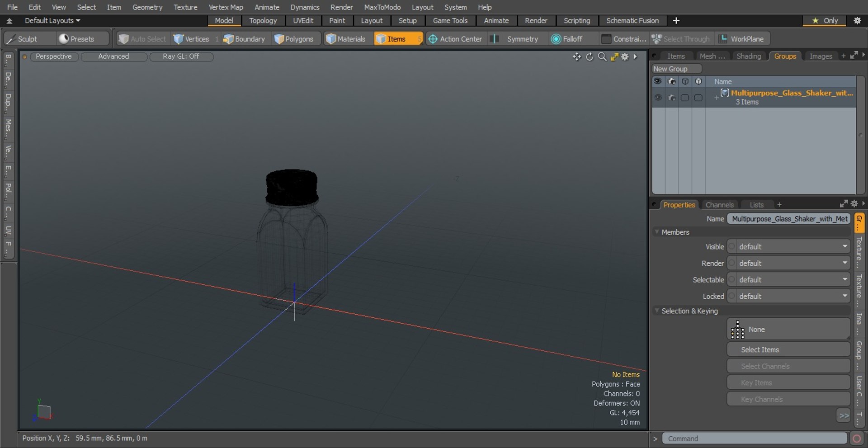Open viewport settings gear
Image resolution: width=868 pixels, height=448 pixels.
pyautogui.click(x=625, y=57)
